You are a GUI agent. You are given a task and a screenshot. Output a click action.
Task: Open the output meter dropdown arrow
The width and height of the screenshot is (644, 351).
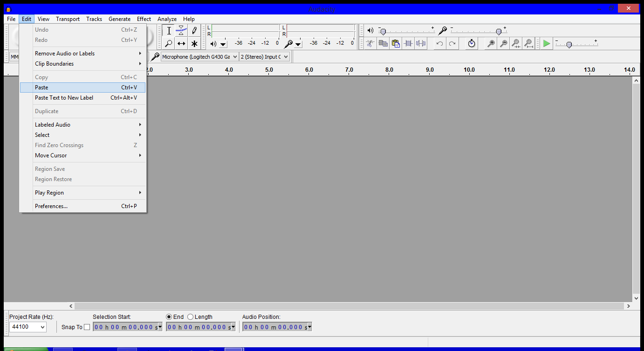[x=223, y=44]
